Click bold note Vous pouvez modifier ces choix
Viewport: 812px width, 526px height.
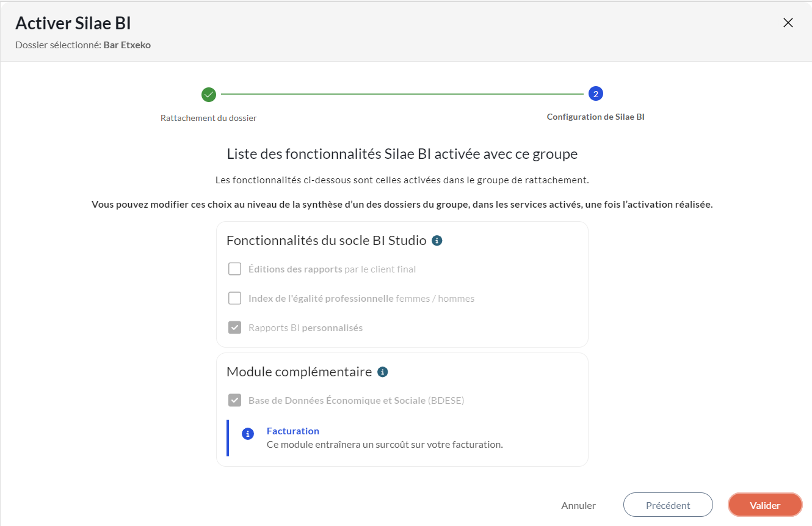[402, 205]
